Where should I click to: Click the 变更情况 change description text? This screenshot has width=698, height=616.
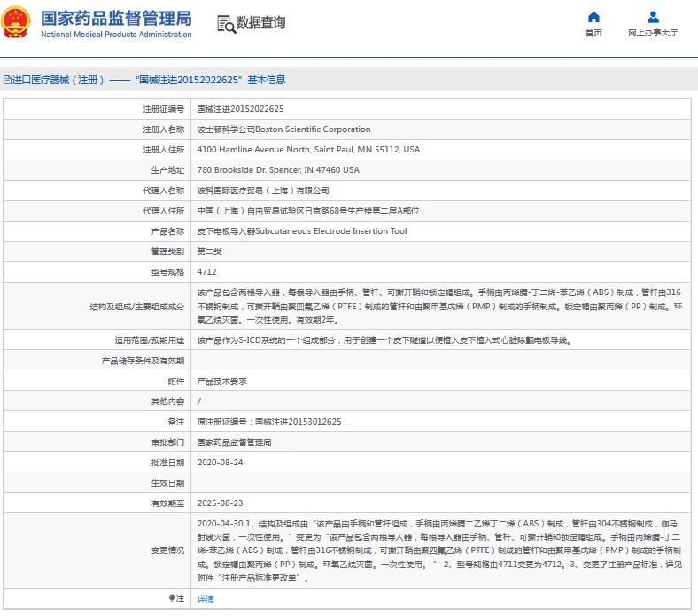pyautogui.click(x=439, y=550)
